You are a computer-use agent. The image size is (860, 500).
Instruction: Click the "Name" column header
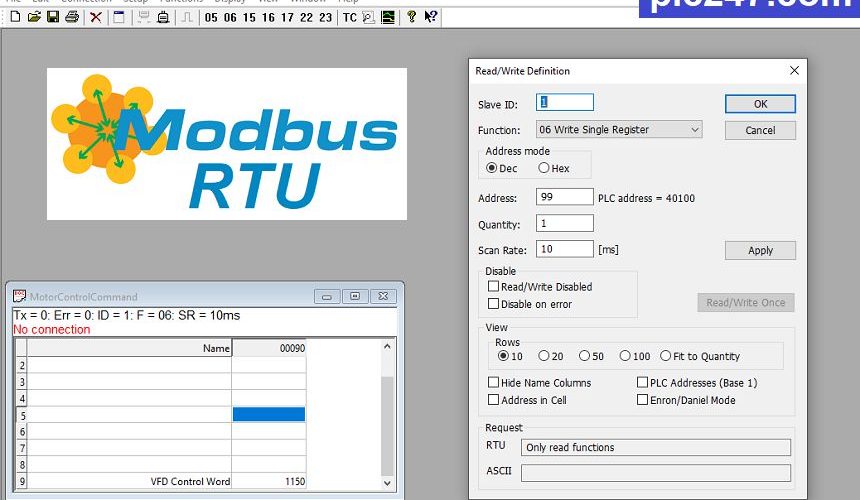coord(129,348)
